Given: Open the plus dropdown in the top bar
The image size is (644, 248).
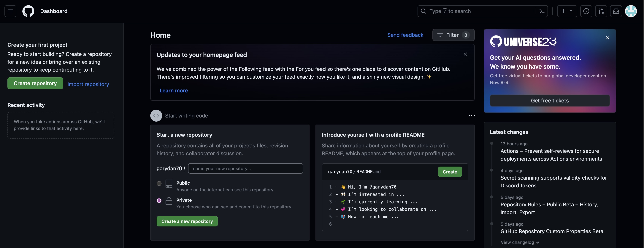Looking at the screenshot, I should point(567,11).
